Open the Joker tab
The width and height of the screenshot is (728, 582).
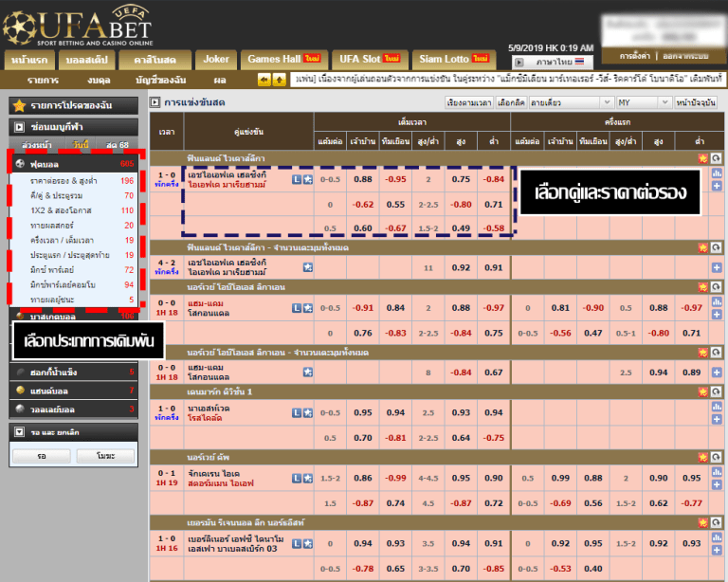(216, 60)
